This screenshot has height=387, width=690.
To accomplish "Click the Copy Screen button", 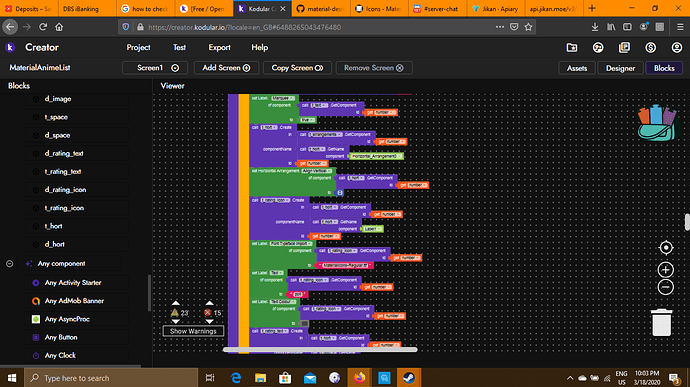I will click(x=297, y=68).
